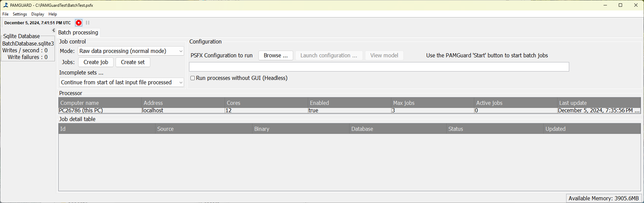Collapse the side panel with the chevron arrow
The width and height of the screenshot is (644, 203).
(x=53, y=31)
